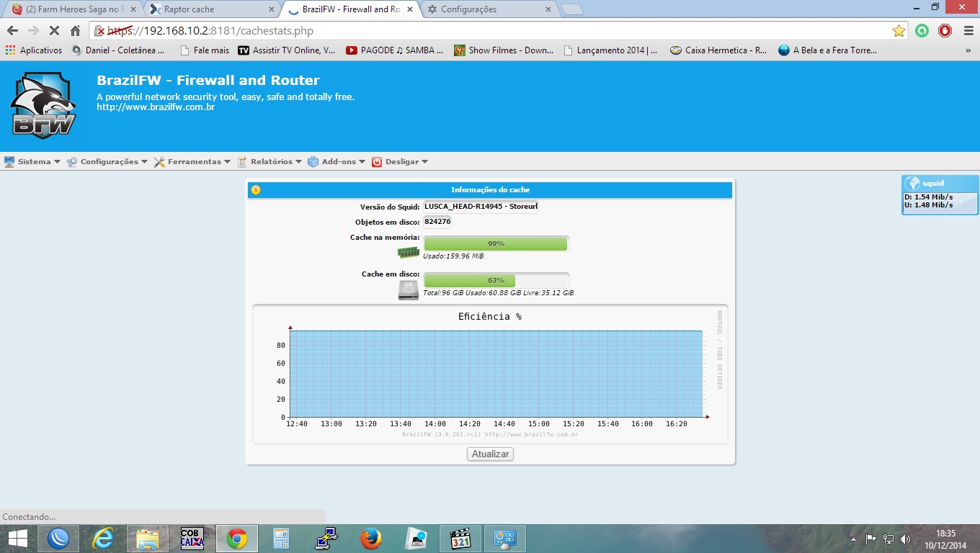Open the PAGODE SAMBA bookmark
This screenshot has height=553, width=980.
pyautogui.click(x=395, y=50)
